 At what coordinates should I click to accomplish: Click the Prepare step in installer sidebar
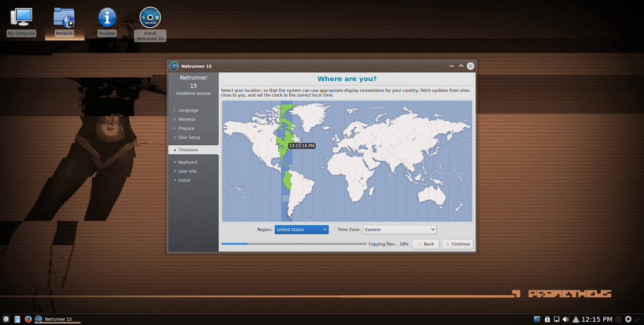(x=186, y=128)
